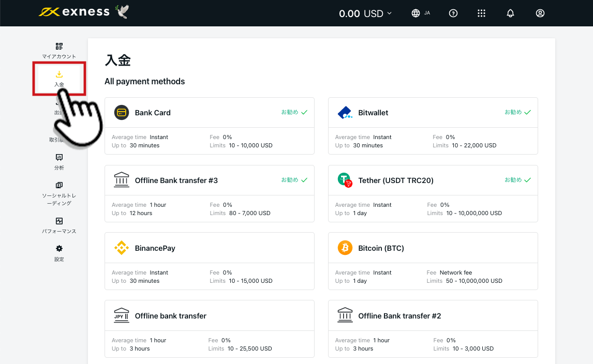Click the JPY bank icon of Offline bank transfer
Viewport: 593px width, 364px height.
point(122,315)
